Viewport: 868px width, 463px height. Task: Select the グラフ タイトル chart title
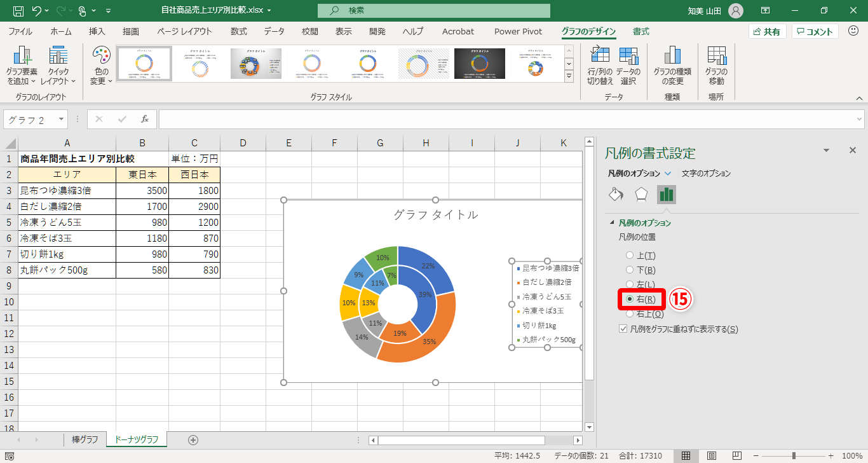[436, 215]
